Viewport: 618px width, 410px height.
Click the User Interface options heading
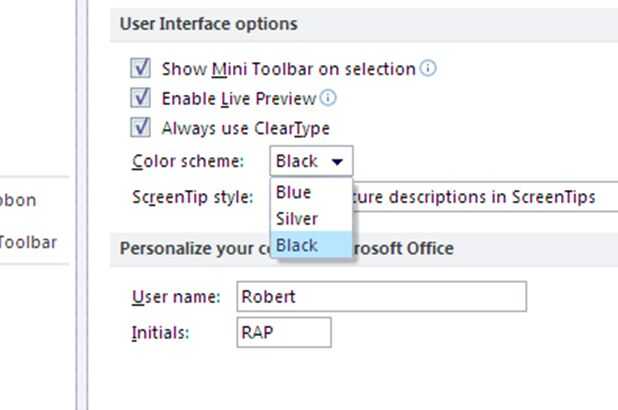208,24
